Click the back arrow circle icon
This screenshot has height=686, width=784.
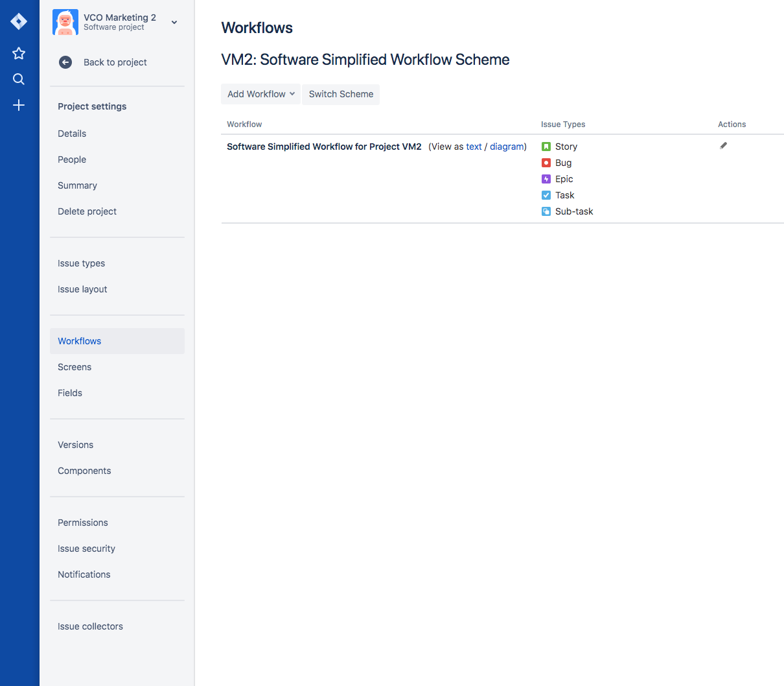click(x=65, y=62)
